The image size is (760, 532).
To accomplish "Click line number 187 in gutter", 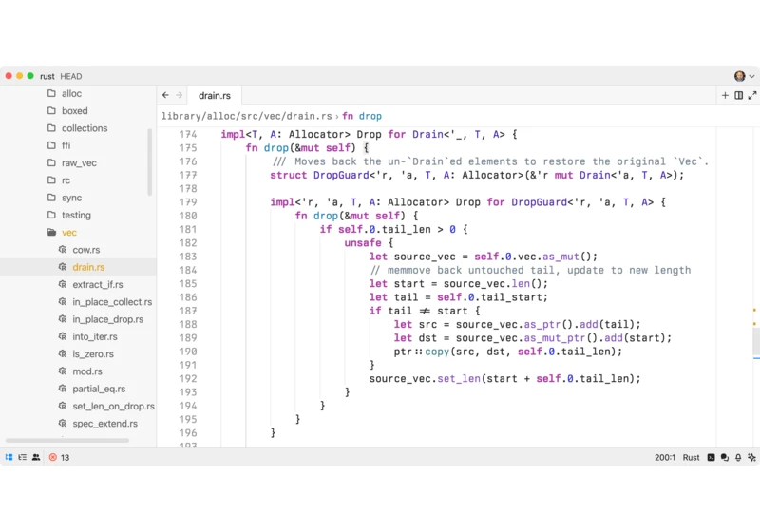I will pos(187,311).
